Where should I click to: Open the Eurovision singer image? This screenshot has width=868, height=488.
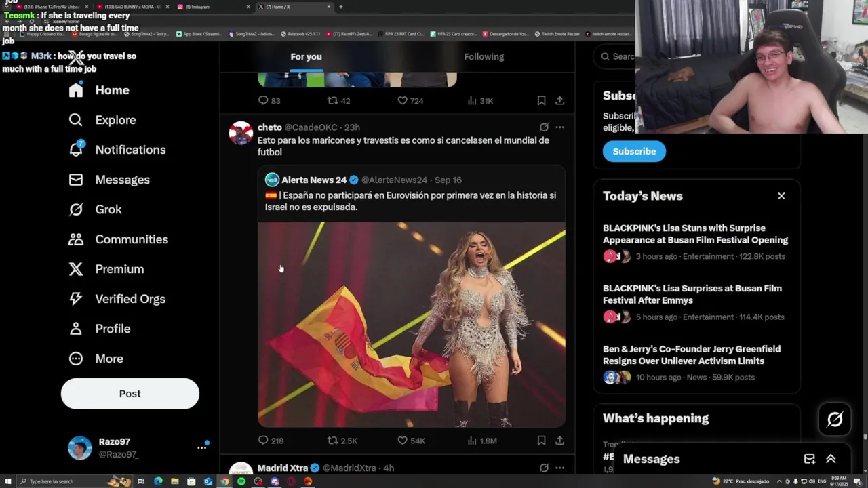tap(412, 325)
